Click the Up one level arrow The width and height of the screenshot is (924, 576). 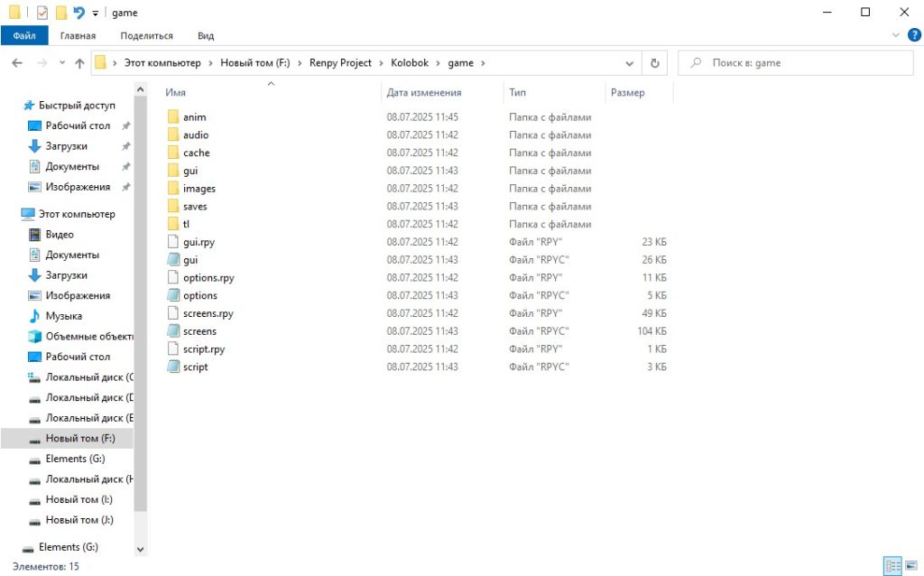(x=79, y=63)
